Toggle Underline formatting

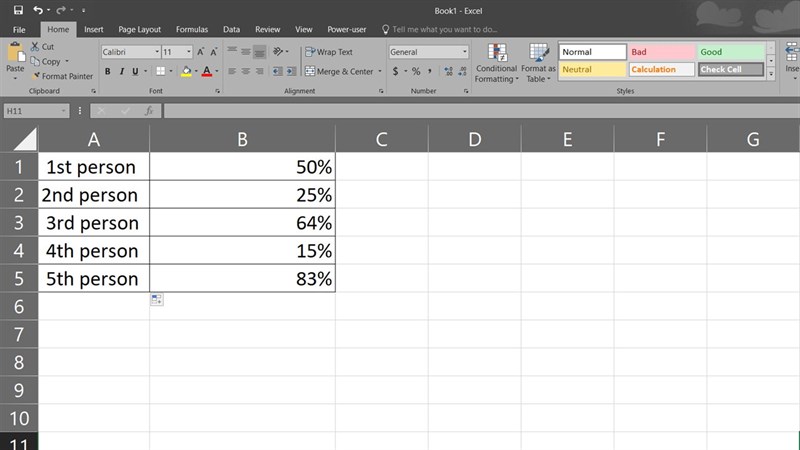[135, 71]
